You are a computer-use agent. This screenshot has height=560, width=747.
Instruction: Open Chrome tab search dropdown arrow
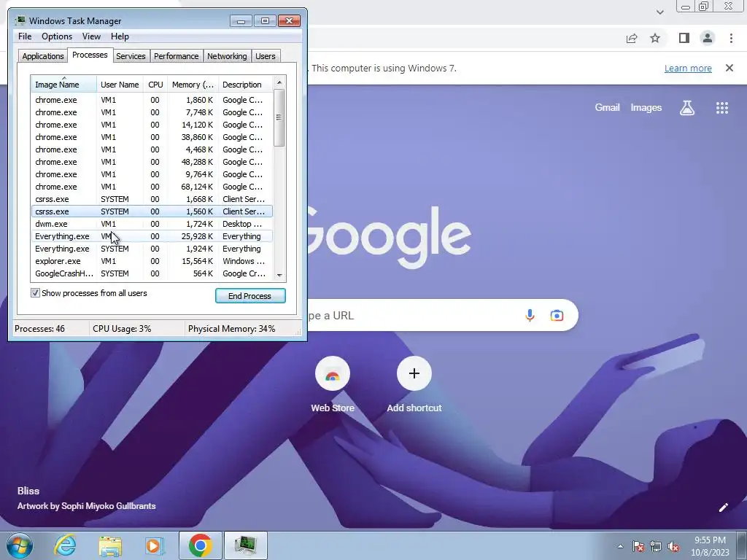tap(659, 12)
